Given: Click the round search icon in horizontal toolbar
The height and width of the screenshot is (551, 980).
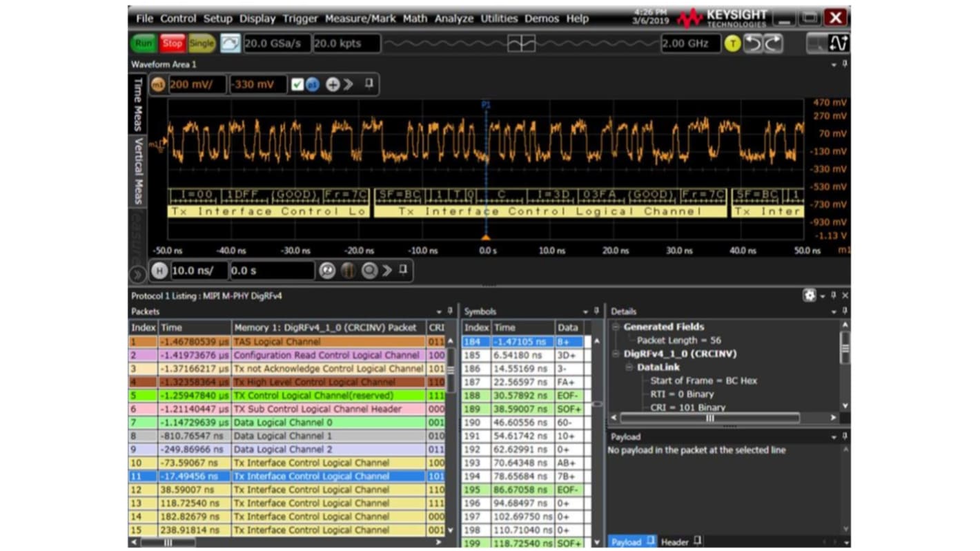Looking at the screenshot, I should pyautogui.click(x=370, y=271).
